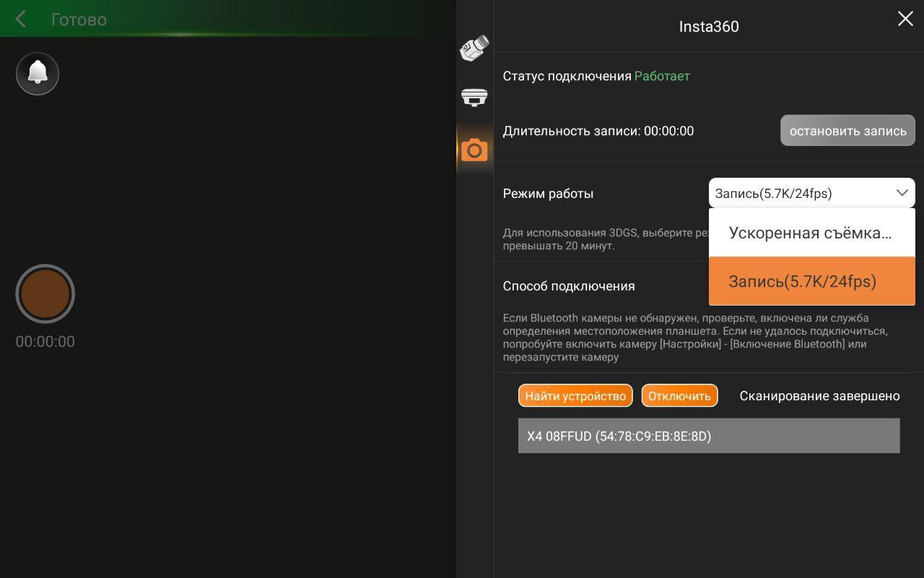Tap the bell notification icon
Screen dimensions: 924x578
coord(38,74)
